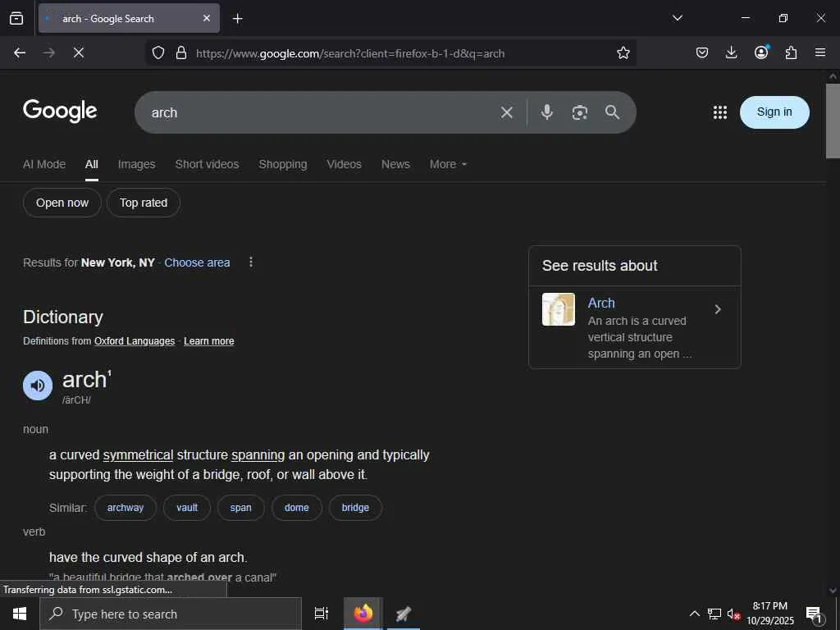The image size is (840, 630).
Task: Close the arch - Google Search tab
Action: coord(207,18)
